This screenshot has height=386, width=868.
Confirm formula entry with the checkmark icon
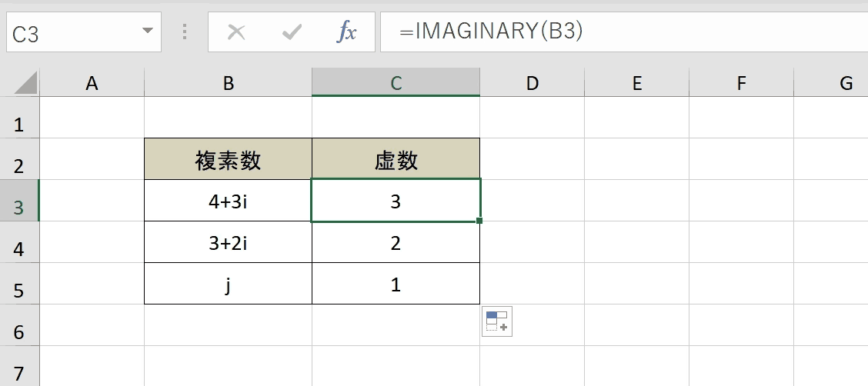[292, 32]
